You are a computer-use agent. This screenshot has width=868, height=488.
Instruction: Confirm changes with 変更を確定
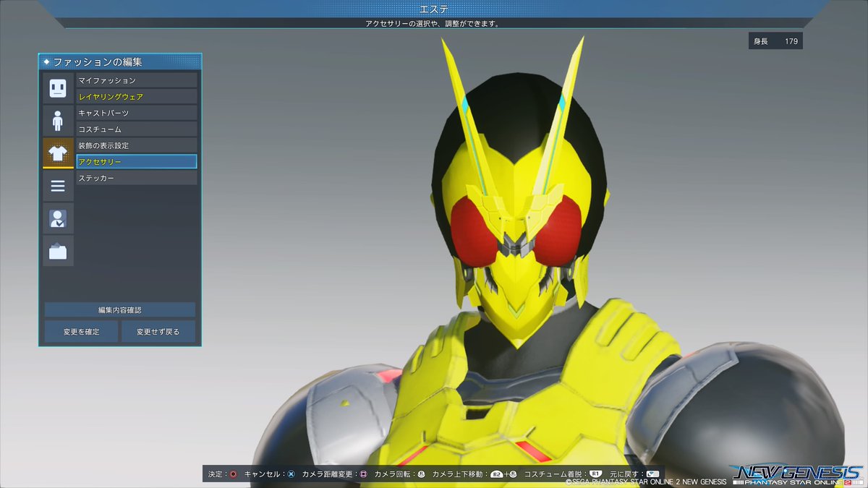81,332
